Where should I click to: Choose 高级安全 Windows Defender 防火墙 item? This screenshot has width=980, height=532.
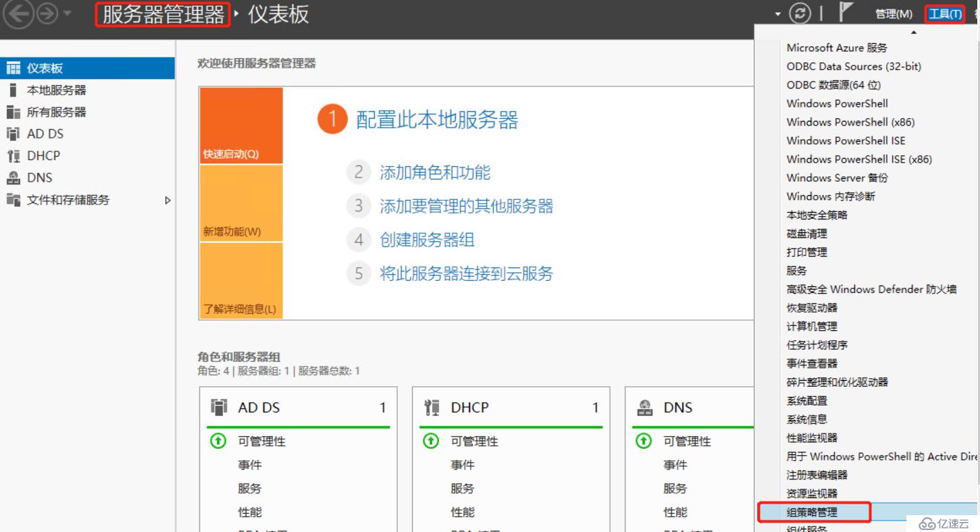871,289
